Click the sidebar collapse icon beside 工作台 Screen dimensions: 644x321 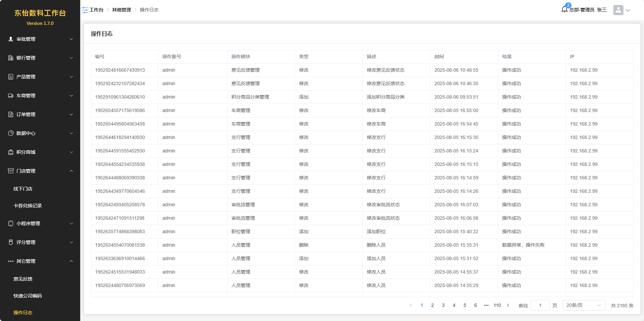pyautogui.click(x=85, y=10)
